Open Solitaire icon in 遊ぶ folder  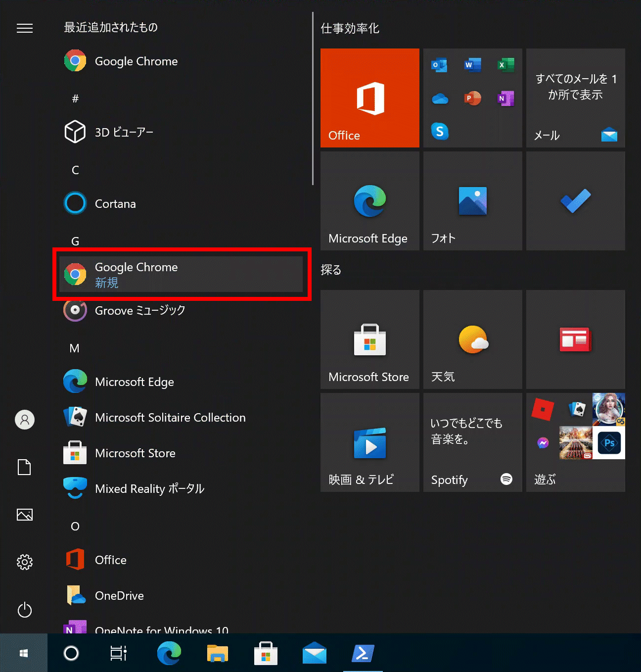(x=576, y=409)
